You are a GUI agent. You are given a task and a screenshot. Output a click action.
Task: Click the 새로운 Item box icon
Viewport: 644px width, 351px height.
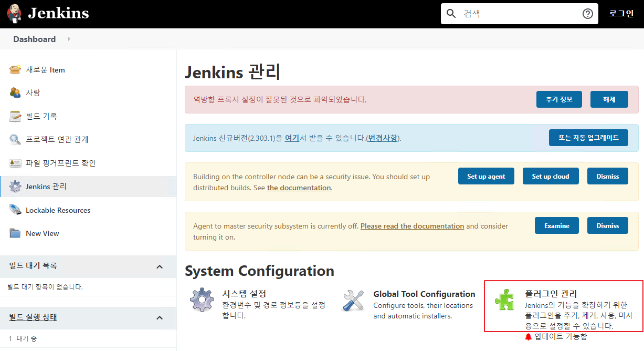coord(15,70)
